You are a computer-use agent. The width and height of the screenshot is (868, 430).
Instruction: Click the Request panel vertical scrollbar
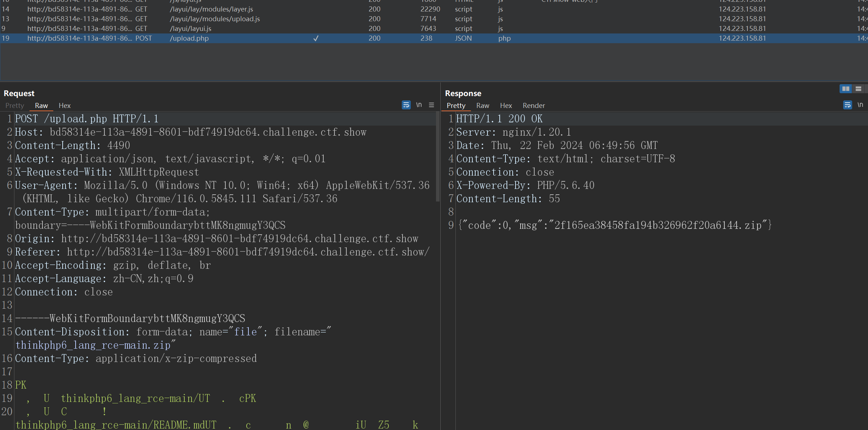click(x=438, y=156)
